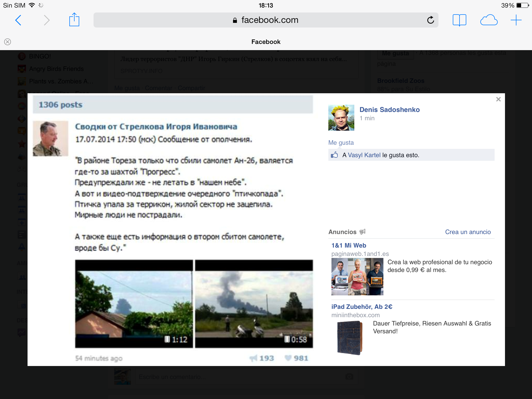Image resolution: width=532 pixels, height=399 pixels.
Task: Click the 1&1 ad image
Action: [x=357, y=276]
